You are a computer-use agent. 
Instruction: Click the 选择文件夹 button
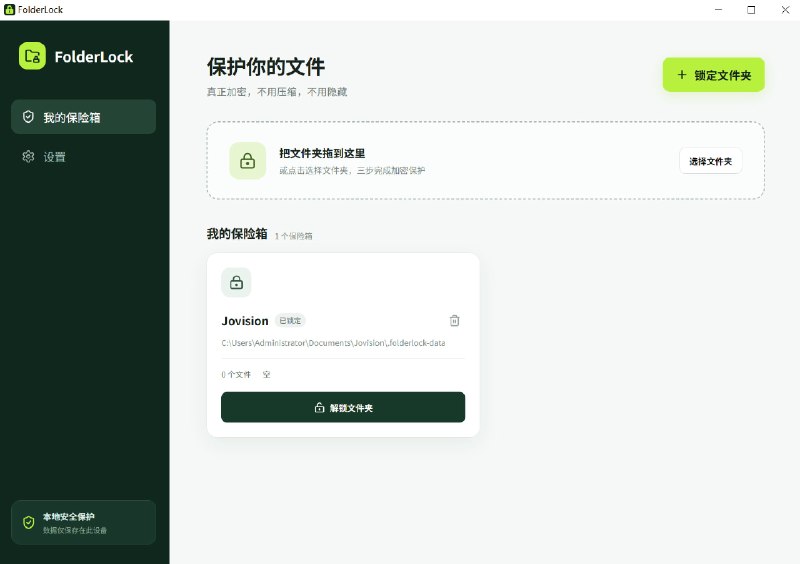tap(710, 161)
